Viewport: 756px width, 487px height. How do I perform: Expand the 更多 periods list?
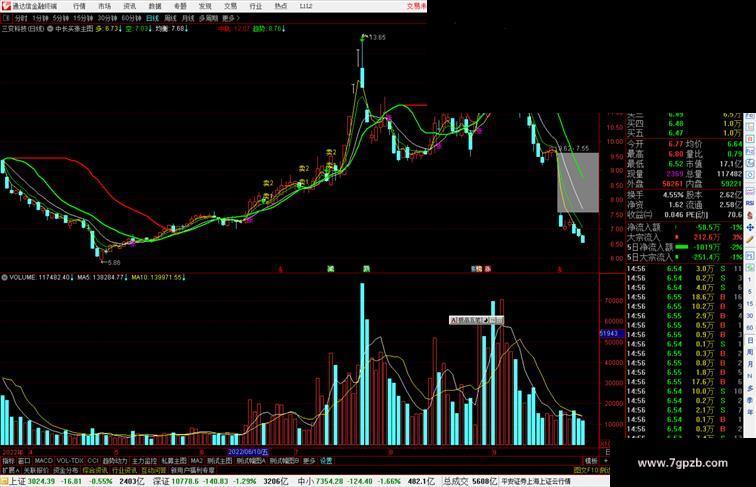(x=230, y=18)
